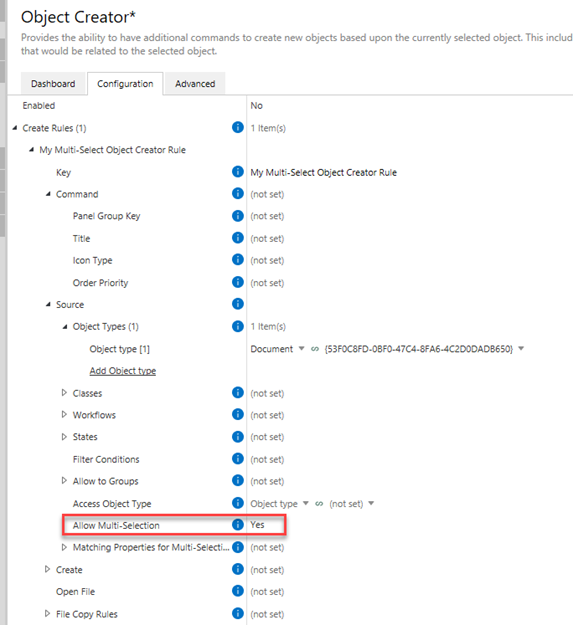Click info icon next to Title
The height and width of the screenshot is (625, 573).
(237, 238)
